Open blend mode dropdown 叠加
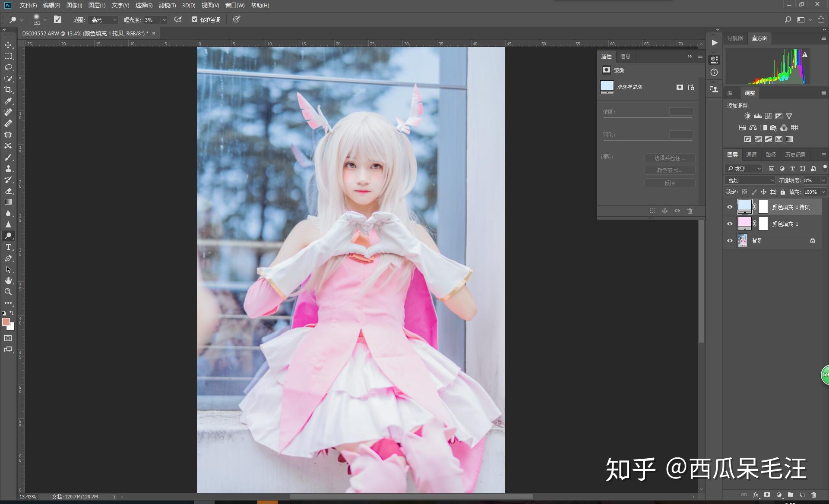Screen dimensions: 829x504 [750, 180]
